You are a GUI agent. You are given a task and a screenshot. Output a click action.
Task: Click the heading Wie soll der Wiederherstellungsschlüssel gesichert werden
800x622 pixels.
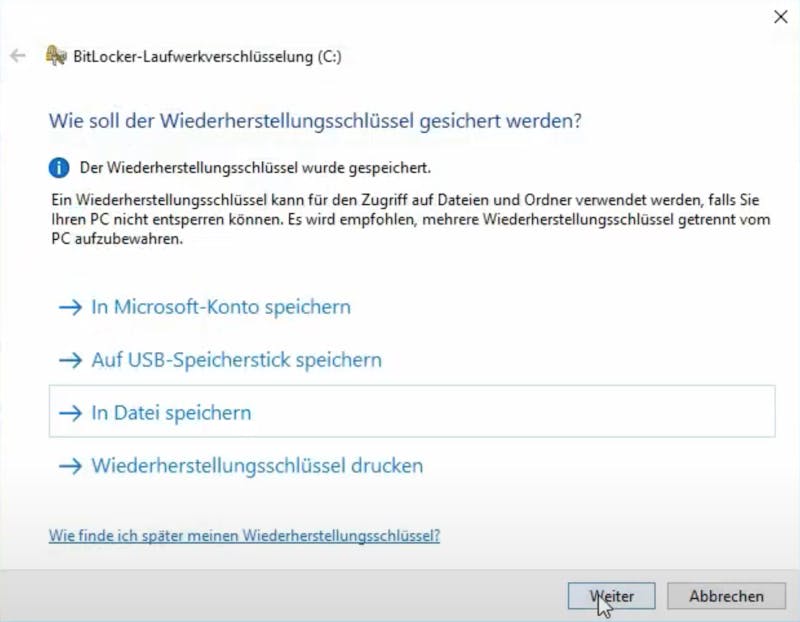[x=315, y=121]
